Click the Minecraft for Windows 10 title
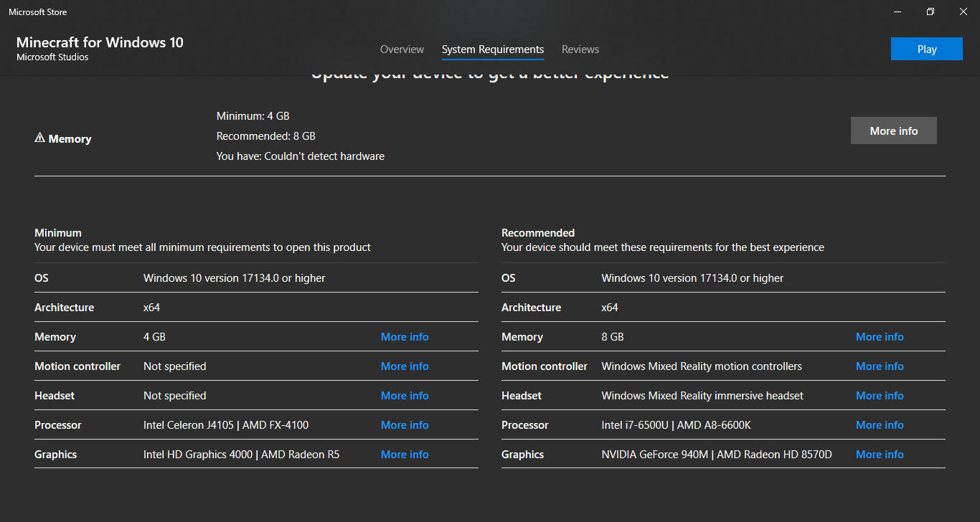The image size is (980, 522). pos(100,42)
